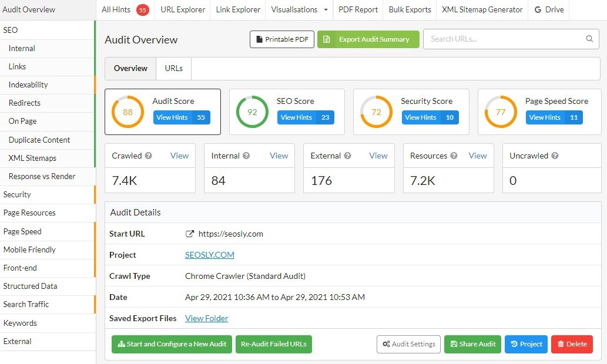Click View link for External
This screenshot has height=364, width=607.
click(x=378, y=156)
